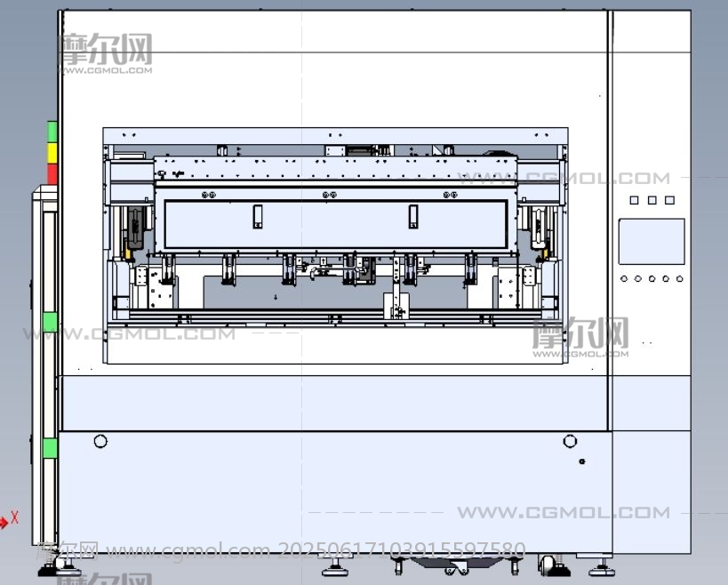Select the yellow segment of the signal tower
The height and width of the screenshot is (585, 728).
52,153
